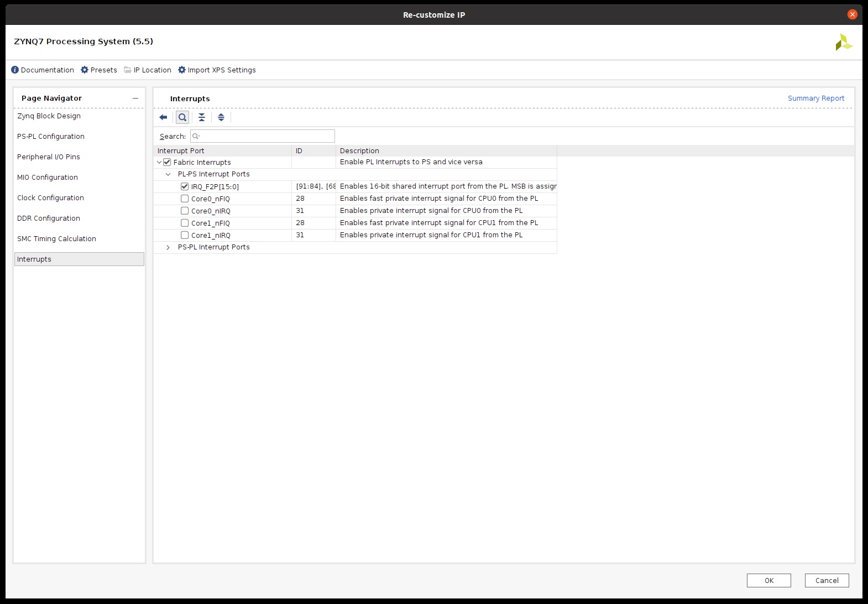The width and height of the screenshot is (868, 604).
Task: Click the Core1_nFIQ CPU1 fast interrupt description
Action: pos(439,223)
